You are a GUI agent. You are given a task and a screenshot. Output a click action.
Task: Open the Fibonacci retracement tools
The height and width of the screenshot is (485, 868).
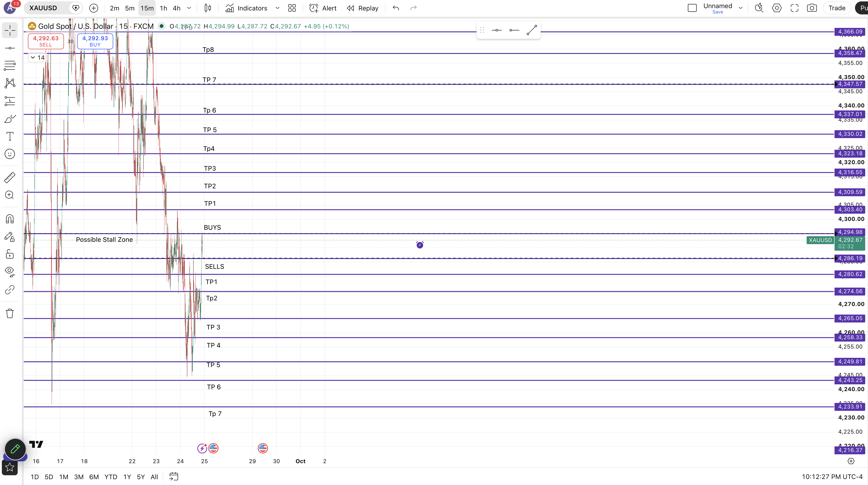pos(10,65)
